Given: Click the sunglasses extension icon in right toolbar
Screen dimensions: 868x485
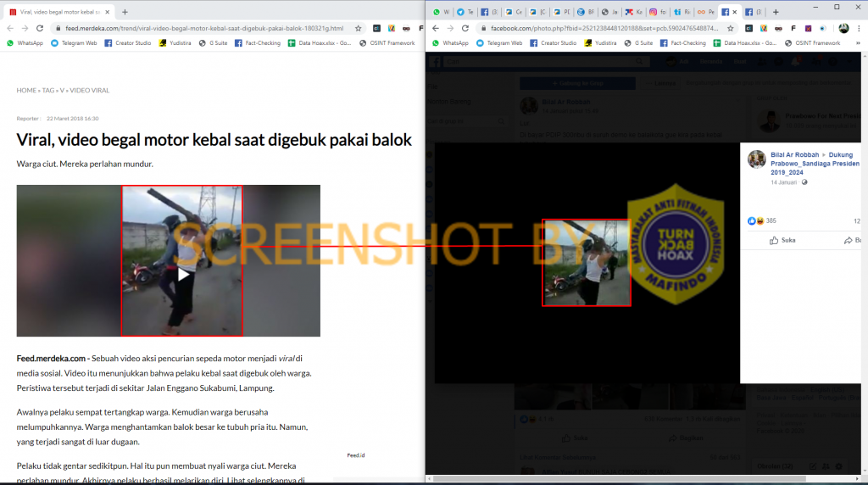Looking at the screenshot, I should point(778,28).
